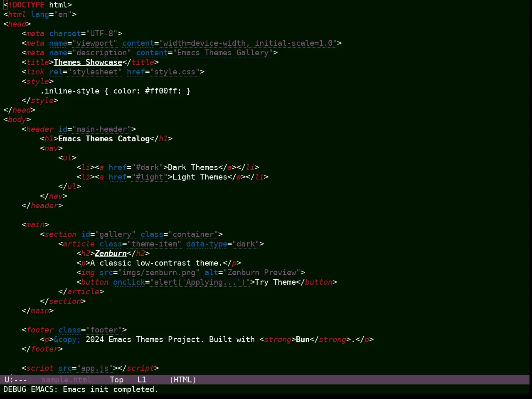The image size is (532, 399).
Task: Click the "viewport" name value
Action: pyautogui.click(x=95, y=43)
